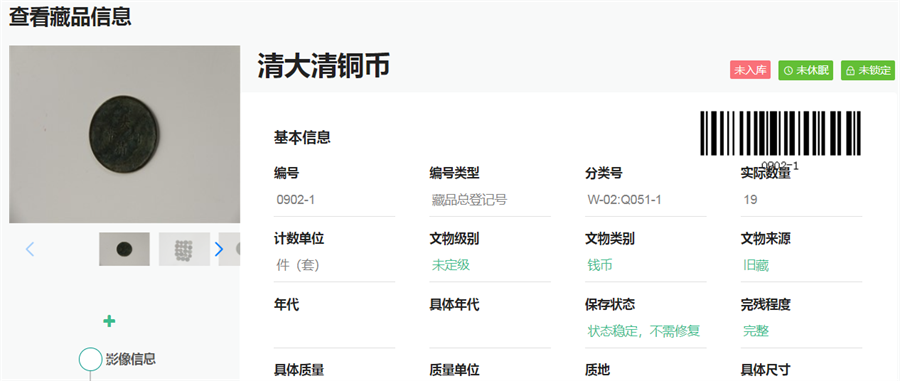Click the 文物级别 value 未定级
Image resolution: width=900 pixels, height=381 pixels.
click(451, 265)
